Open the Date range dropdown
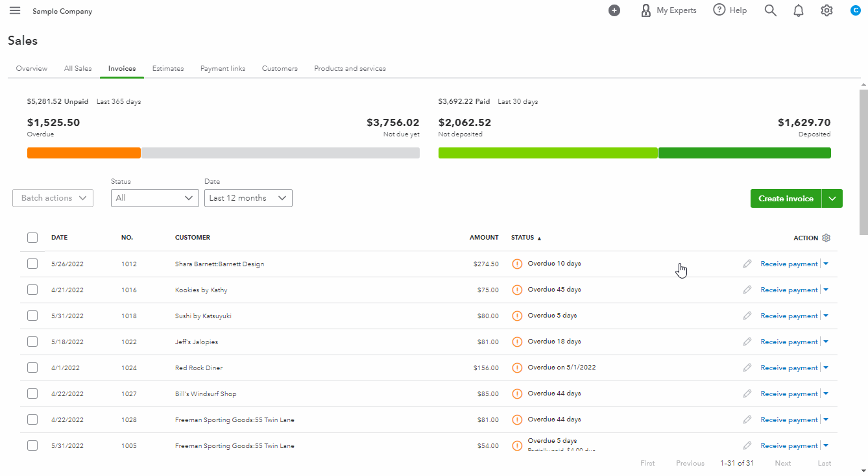Screen dimensions: 868x476 click(248, 198)
